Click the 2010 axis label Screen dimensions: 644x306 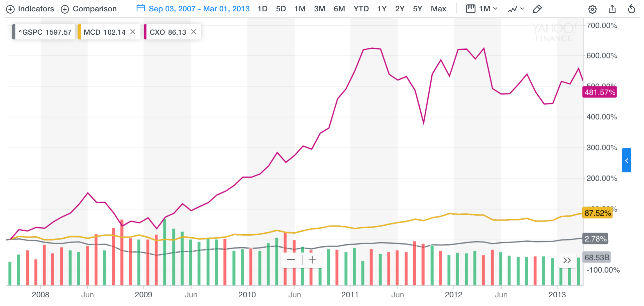(x=247, y=295)
